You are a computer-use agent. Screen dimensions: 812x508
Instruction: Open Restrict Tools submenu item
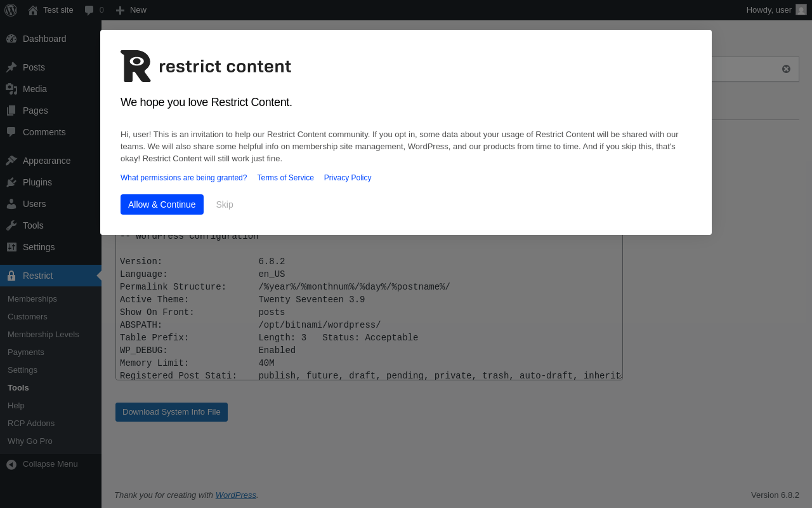18,387
